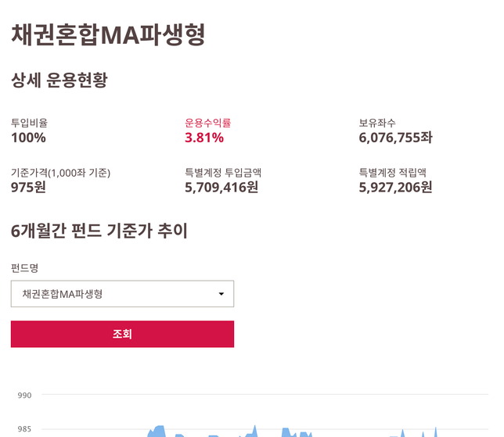Click the 기준가격(1,000좌 기준) label
This screenshot has height=437, width=504.
60,173
